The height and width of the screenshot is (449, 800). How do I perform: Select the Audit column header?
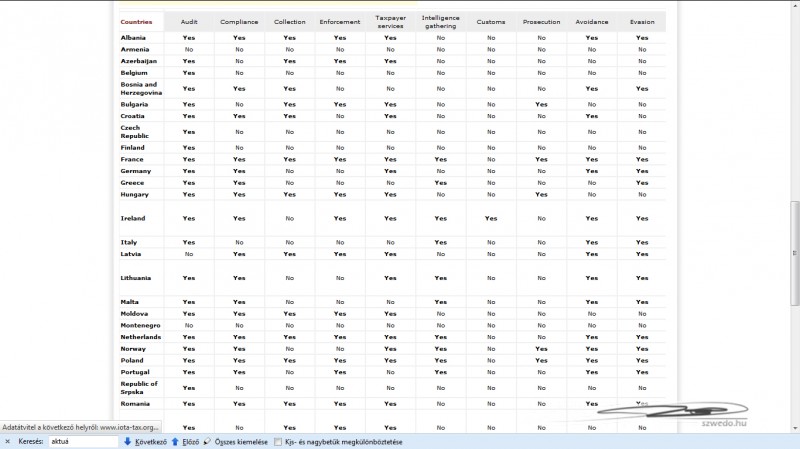(188, 21)
